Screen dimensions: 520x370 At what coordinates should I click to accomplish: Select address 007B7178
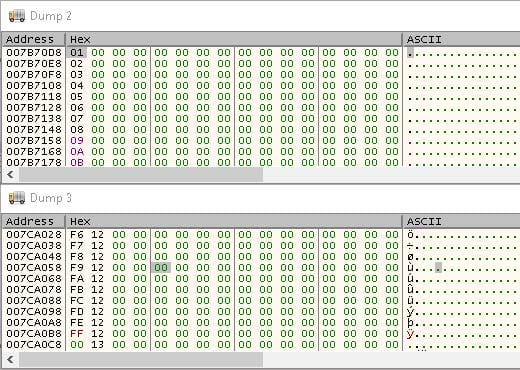tap(34, 163)
